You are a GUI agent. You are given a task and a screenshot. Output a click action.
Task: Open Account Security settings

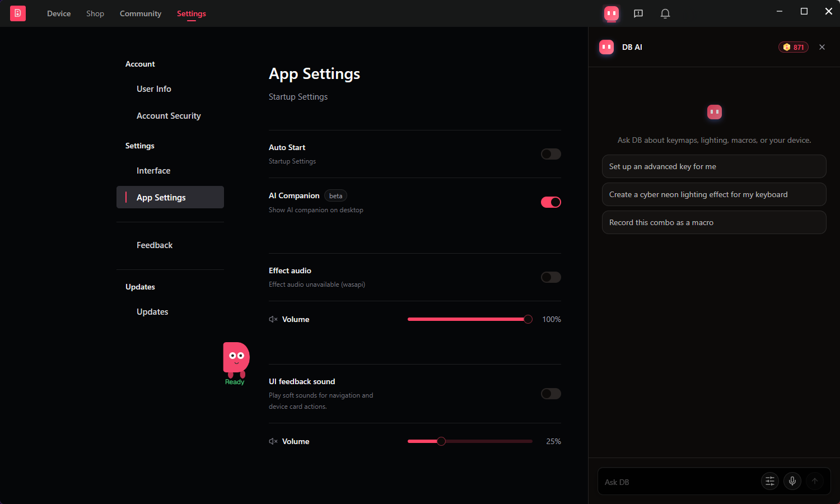170,116
